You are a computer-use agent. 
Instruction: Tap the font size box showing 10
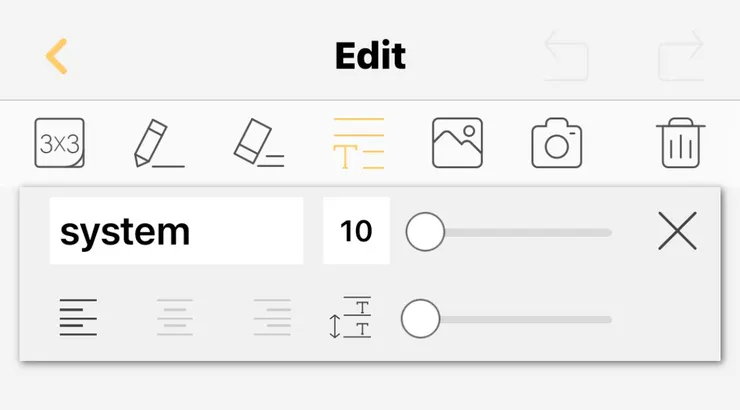(x=356, y=231)
